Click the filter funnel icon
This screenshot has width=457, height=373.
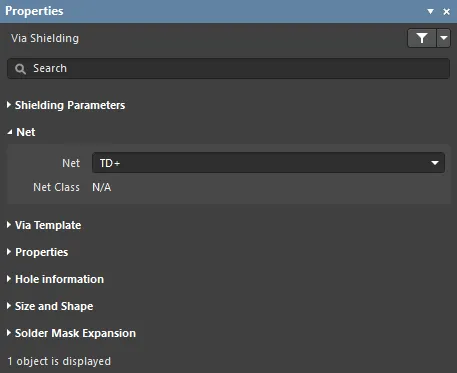pos(422,38)
